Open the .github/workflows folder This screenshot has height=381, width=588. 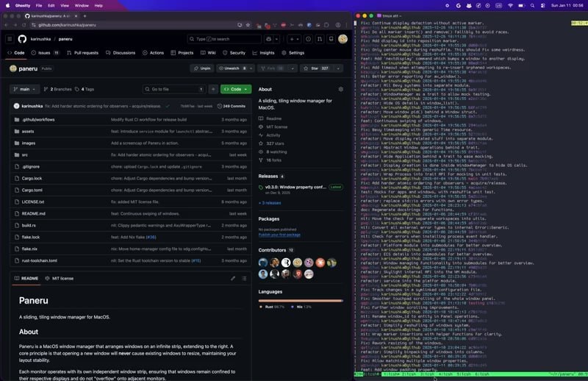[38, 120]
